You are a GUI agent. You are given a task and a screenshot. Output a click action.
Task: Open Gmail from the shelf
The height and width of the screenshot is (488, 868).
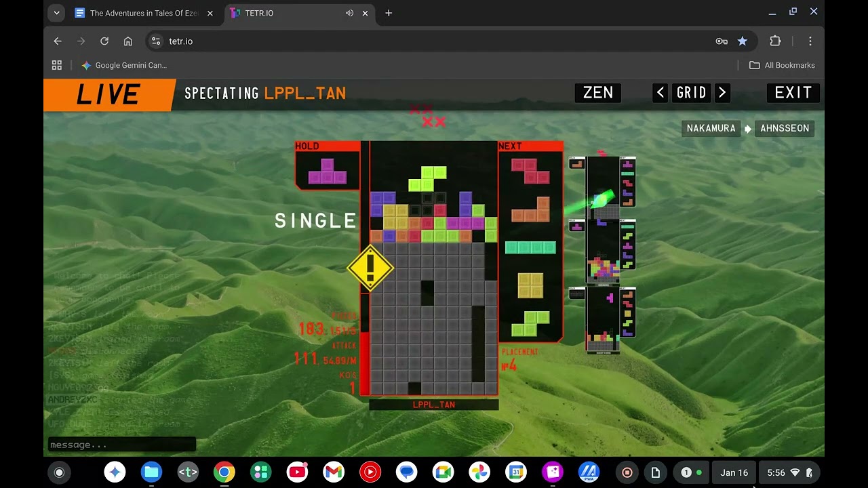pos(334,472)
